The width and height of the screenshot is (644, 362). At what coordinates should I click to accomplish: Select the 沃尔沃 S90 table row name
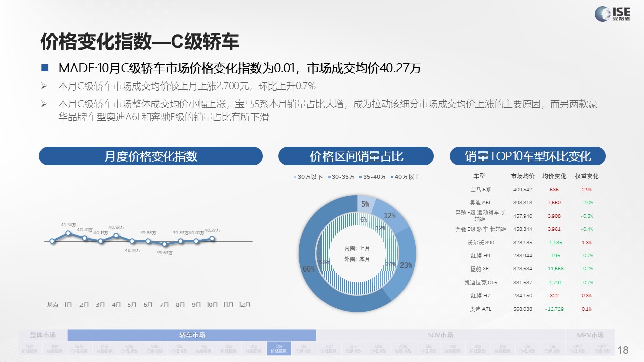coord(480,242)
